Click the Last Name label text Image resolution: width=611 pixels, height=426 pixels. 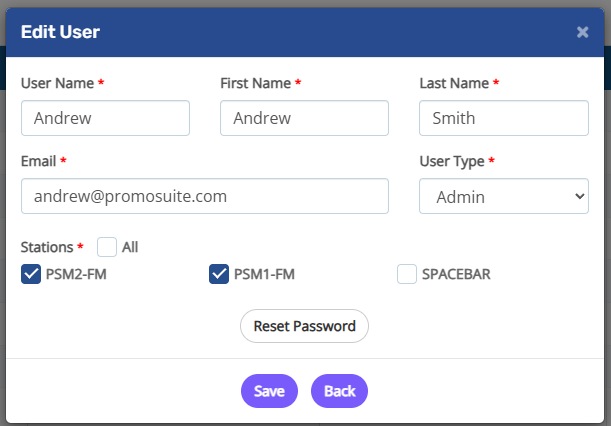(454, 83)
